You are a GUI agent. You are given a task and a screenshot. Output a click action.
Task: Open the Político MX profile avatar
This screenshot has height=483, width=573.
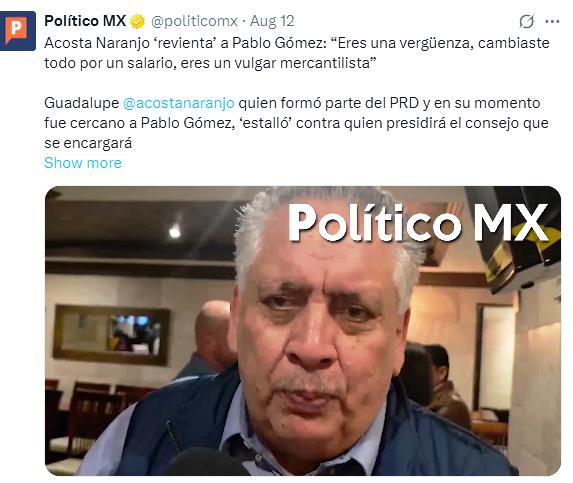[18, 31]
